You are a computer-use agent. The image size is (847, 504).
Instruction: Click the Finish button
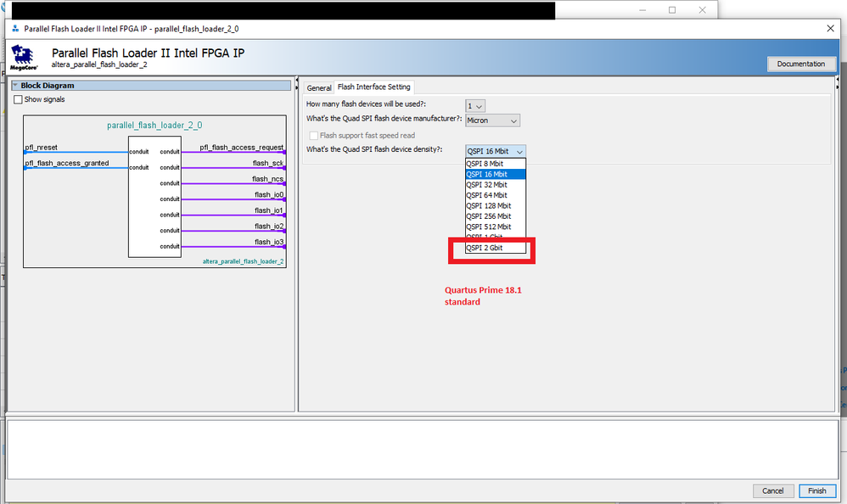[816, 490]
